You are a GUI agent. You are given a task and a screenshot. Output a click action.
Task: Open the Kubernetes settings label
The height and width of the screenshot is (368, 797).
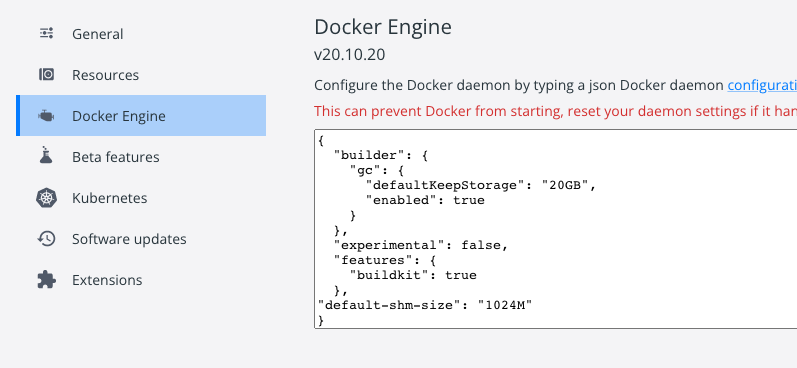110,198
